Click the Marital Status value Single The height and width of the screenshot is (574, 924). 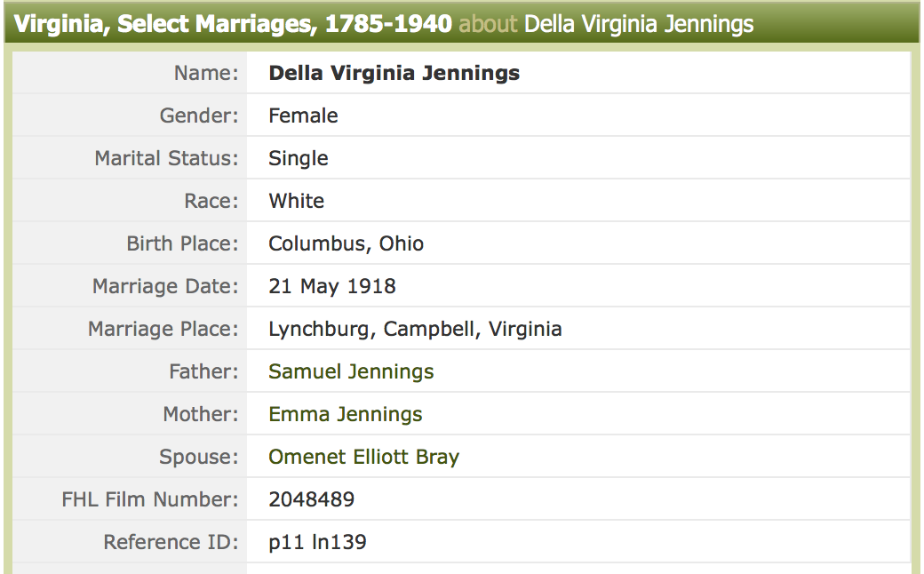click(299, 158)
